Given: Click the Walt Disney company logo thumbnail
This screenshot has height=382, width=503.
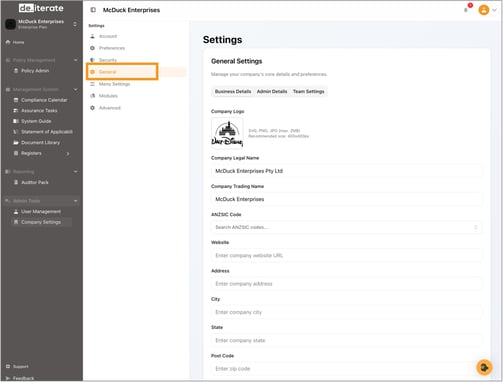Looking at the screenshot, I should (227, 133).
